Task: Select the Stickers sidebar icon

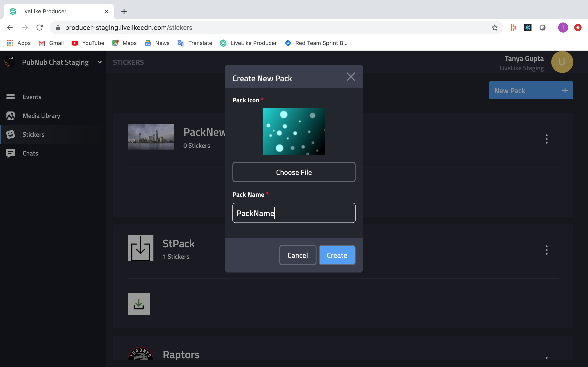Action: coord(10,134)
